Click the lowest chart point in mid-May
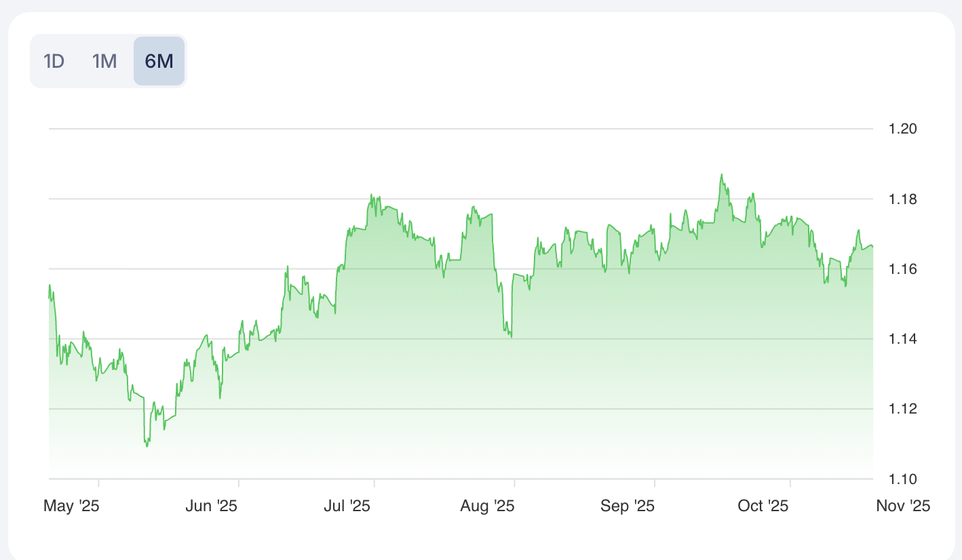Image resolution: width=962 pixels, height=560 pixels. click(x=147, y=445)
